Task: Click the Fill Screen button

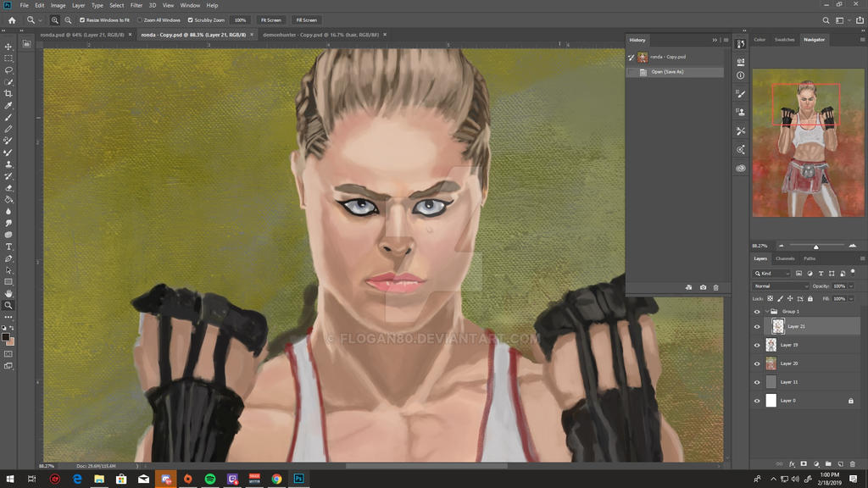Action: [x=306, y=20]
